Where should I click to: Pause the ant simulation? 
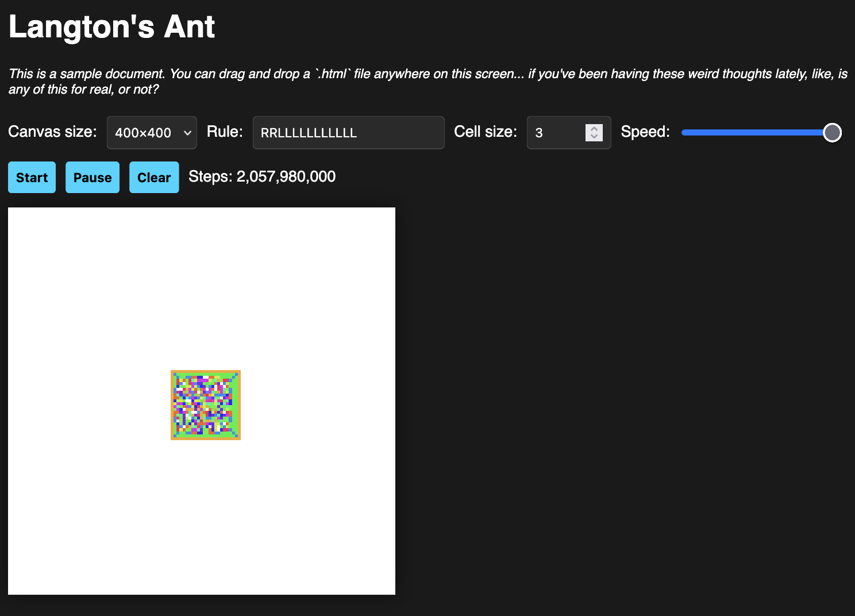pos(93,178)
